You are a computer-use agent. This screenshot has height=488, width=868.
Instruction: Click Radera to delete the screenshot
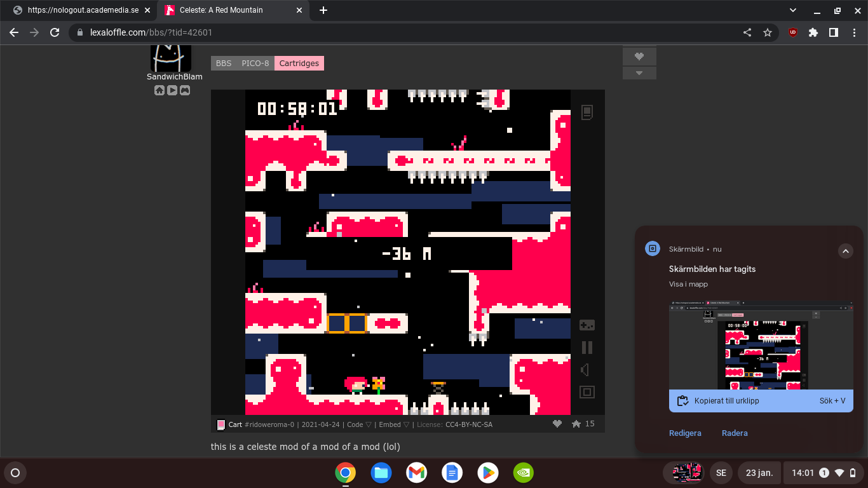point(735,433)
